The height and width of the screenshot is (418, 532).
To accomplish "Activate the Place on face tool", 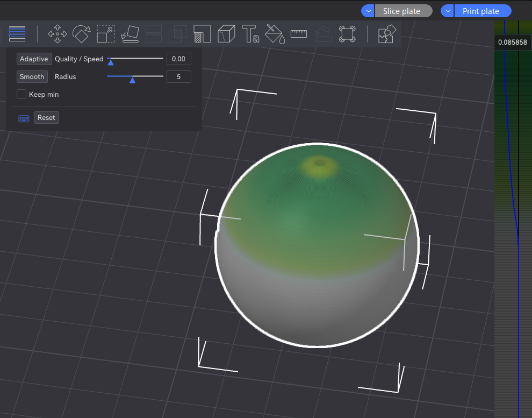I will (x=130, y=33).
